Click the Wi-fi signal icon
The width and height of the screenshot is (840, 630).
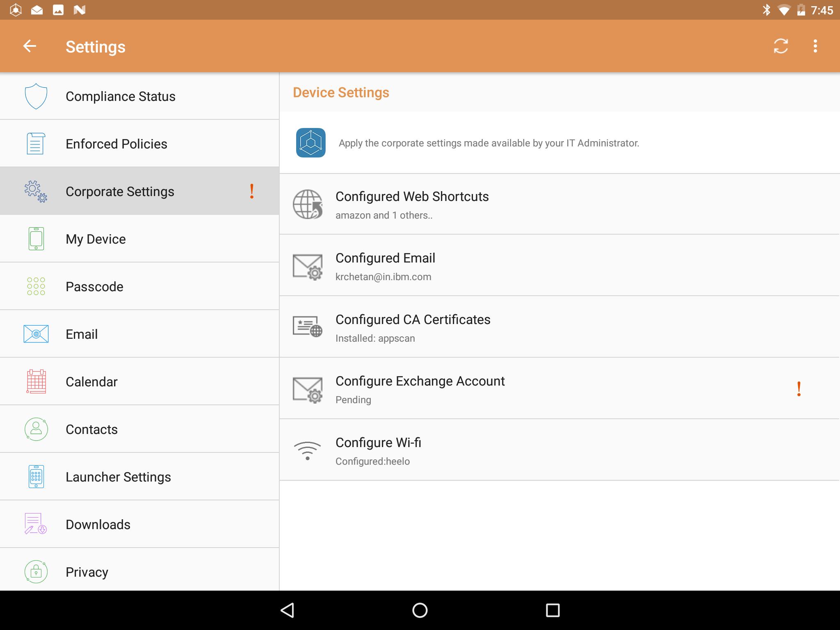tap(308, 450)
